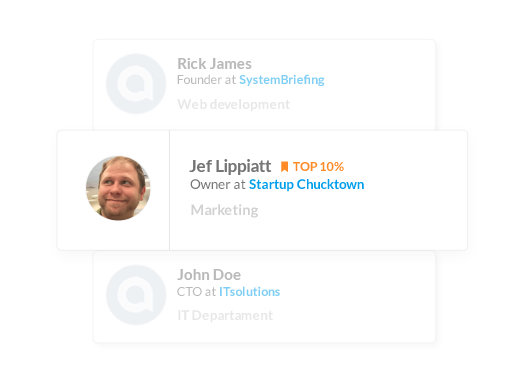Image resolution: width=516 pixels, height=370 pixels.
Task: Click the IT Departament category label
Action: [225, 315]
